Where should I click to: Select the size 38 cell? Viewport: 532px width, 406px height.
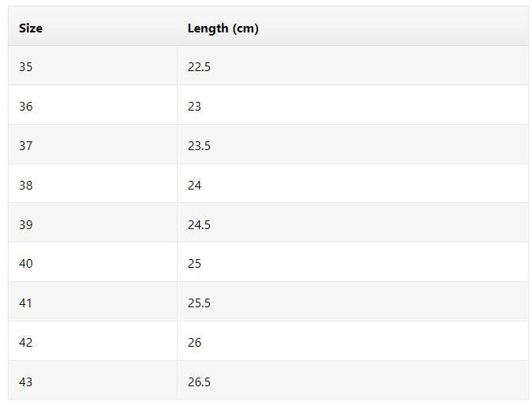tap(26, 186)
